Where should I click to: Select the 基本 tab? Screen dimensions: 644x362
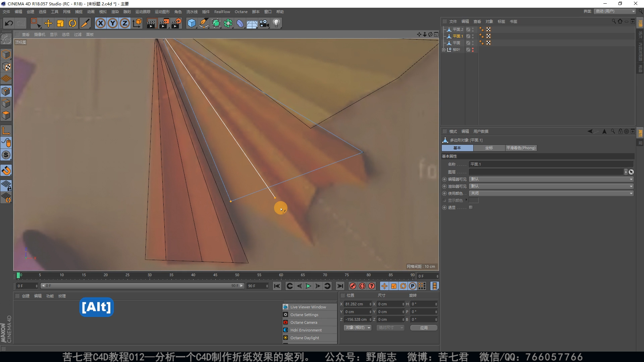(457, 148)
